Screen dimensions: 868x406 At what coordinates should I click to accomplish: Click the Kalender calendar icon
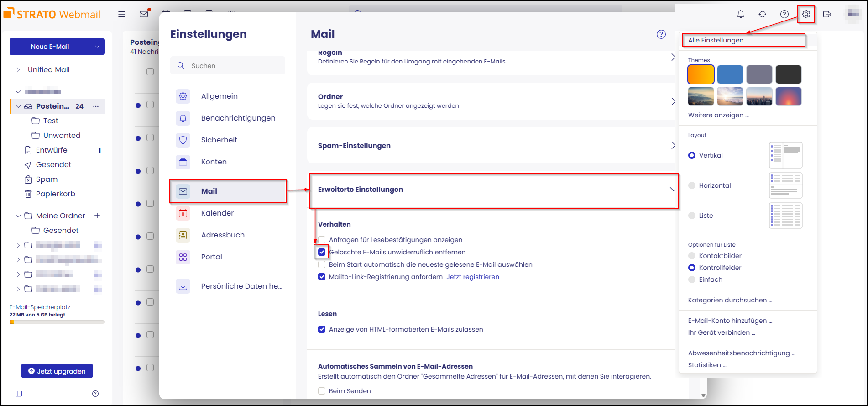point(183,213)
